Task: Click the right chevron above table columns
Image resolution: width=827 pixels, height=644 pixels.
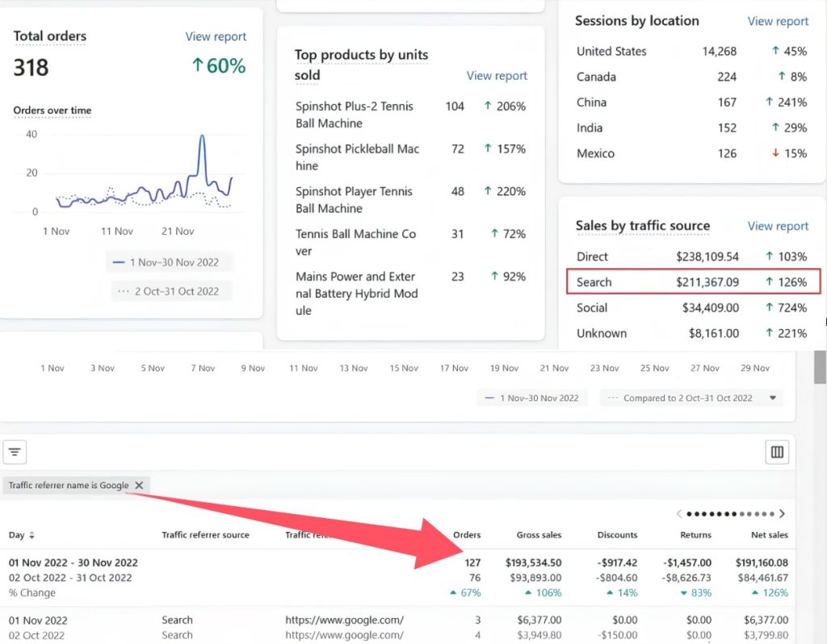Action: click(x=782, y=513)
